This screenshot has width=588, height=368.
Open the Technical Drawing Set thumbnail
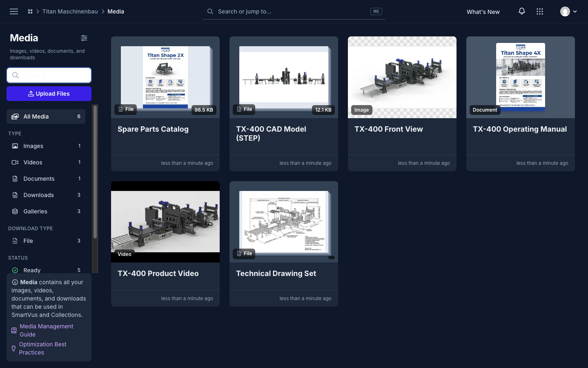(x=284, y=222)
